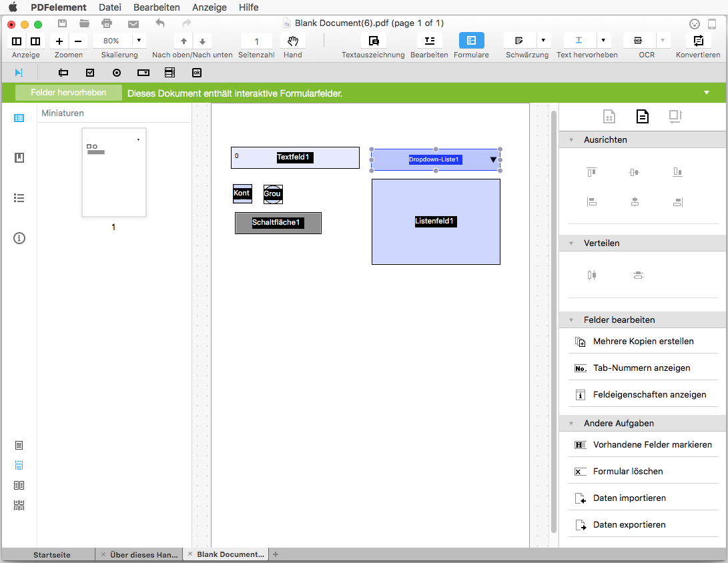This screenshot has width=728, height=563.
Task: Open the outline list sidebar panel
Action: pos(19,198)
